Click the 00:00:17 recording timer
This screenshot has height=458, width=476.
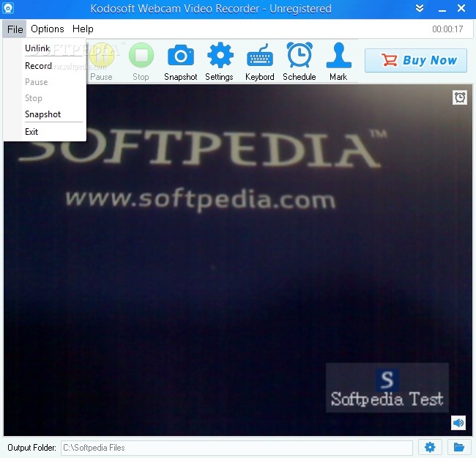click(447, 29)
